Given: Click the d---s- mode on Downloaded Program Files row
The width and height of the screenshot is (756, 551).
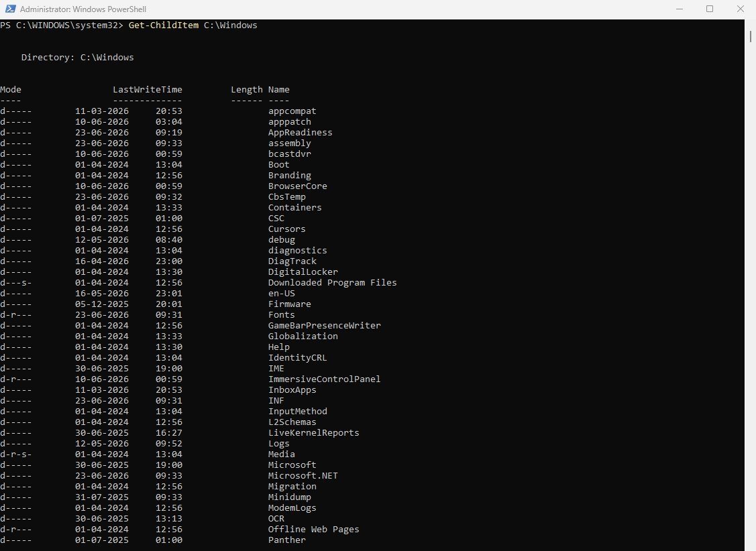Looking at the screenshot, I should point(16,283).
